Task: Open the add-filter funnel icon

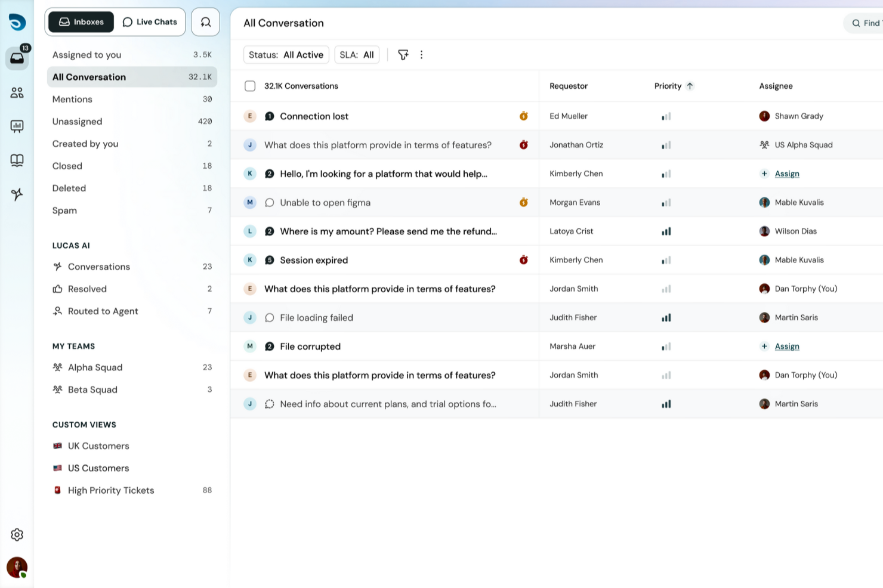Action: (x=403, y=54)
